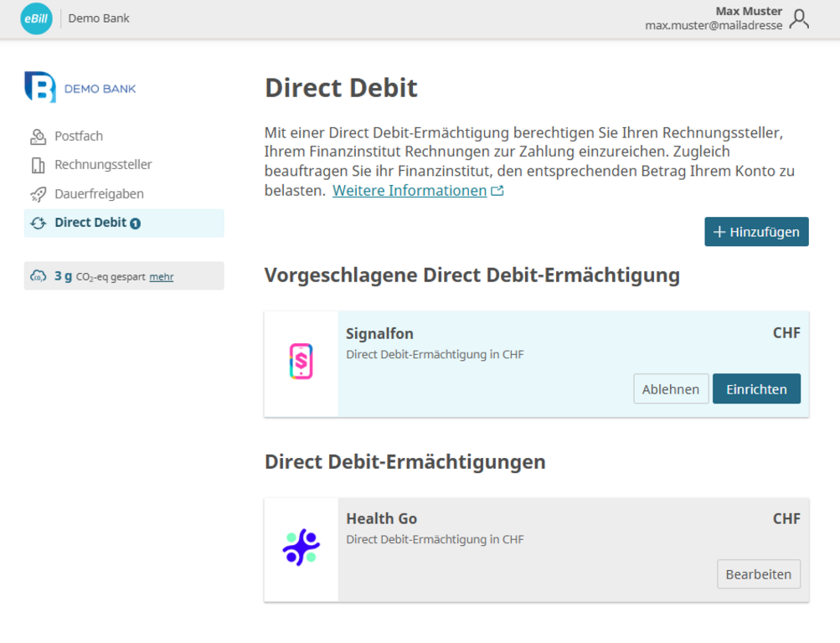Screen dimensions: 840x643
Task: Set up Signalfon via Einrichten
Action: (x=756, y=389)
